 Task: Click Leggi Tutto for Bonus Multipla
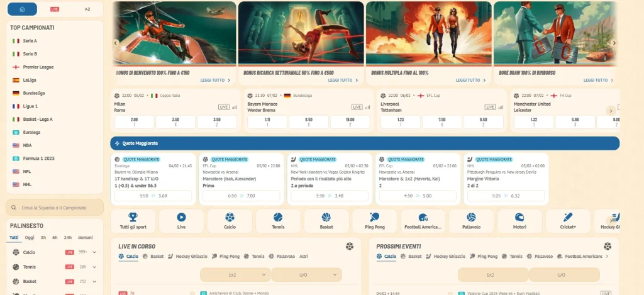tap(470, 81)
